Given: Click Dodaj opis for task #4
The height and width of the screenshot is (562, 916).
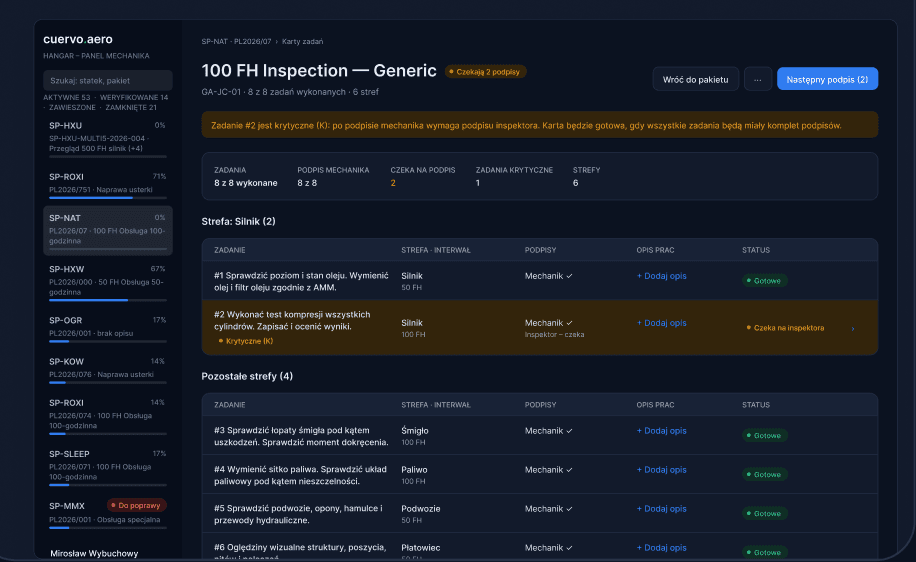Looking at the screenshot, I should point(661,470).
